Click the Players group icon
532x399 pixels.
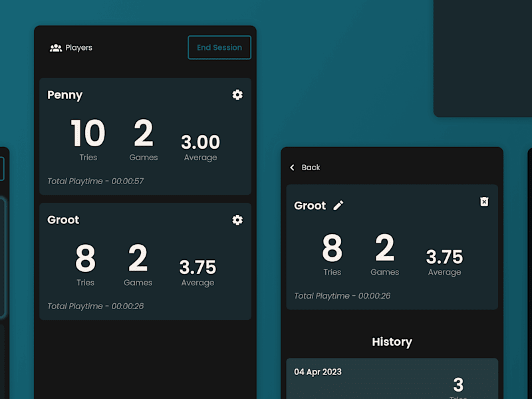pyautogui.click(x=56, y=48)
